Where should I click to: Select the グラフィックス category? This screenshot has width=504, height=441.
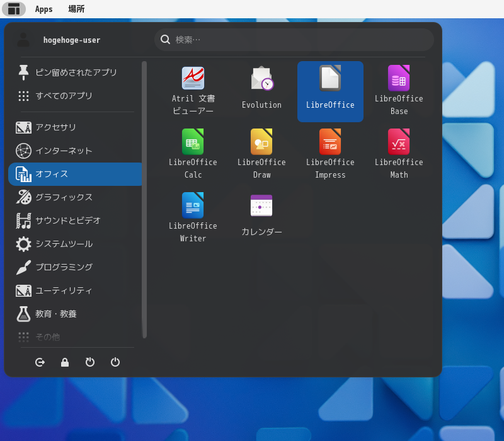tap(75, 197)
